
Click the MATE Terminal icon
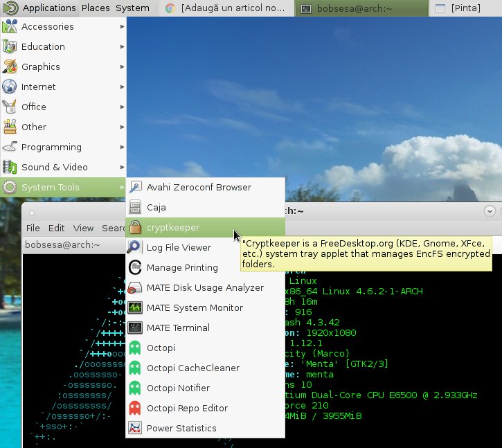click(x=135, y=328)
